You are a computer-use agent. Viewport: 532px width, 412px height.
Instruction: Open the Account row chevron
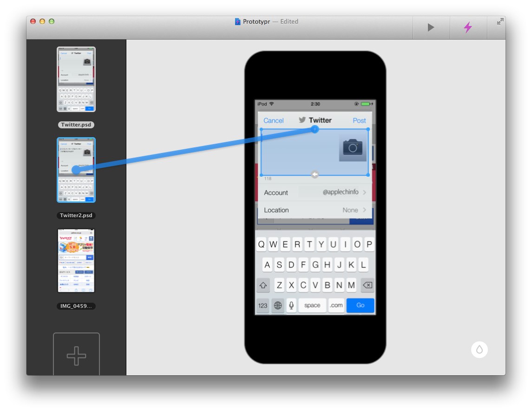pyautogui.click(x=364, y=192)
